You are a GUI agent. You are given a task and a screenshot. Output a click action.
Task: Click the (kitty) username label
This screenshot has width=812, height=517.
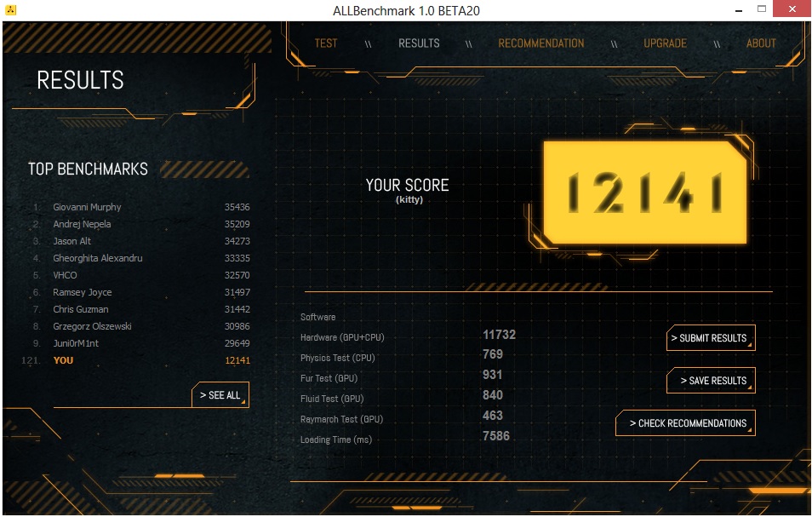click(409, 200)
